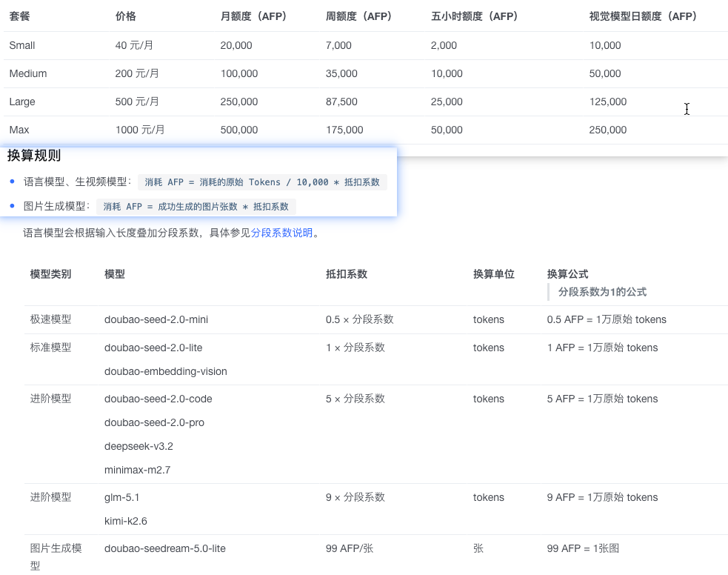This screenshot has width=728, height=575.
Task: Select kimi-k2.6 model name
Action: 126,521
